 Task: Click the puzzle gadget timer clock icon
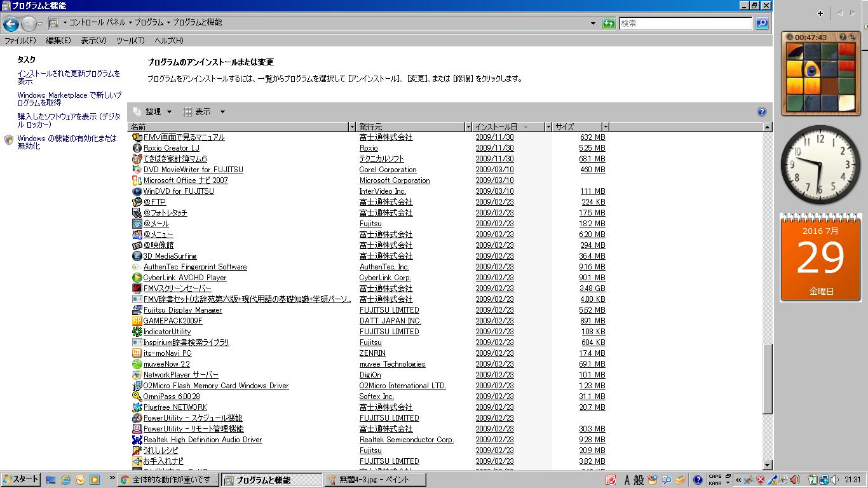790,37
